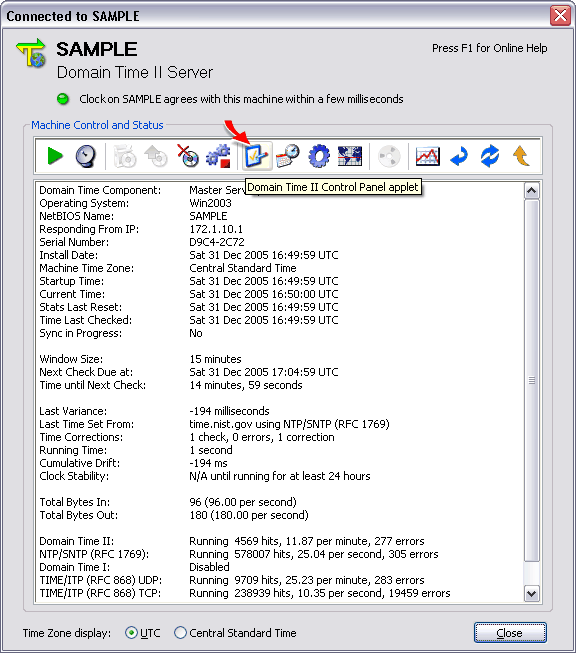
Task: Click the gears with red square icon
Action: click(x=218, y=156)
